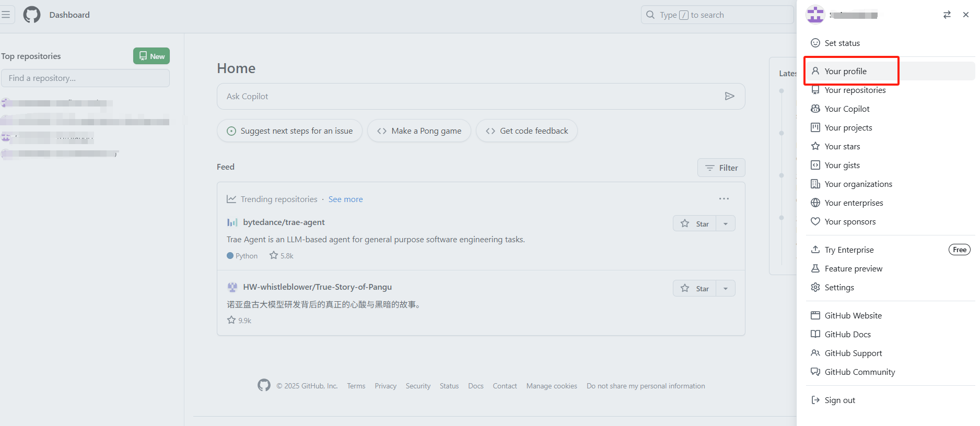The height and width of the screenshot is (426, 980).
Task: Click the Settings gear icon
Action: point(815,287)
